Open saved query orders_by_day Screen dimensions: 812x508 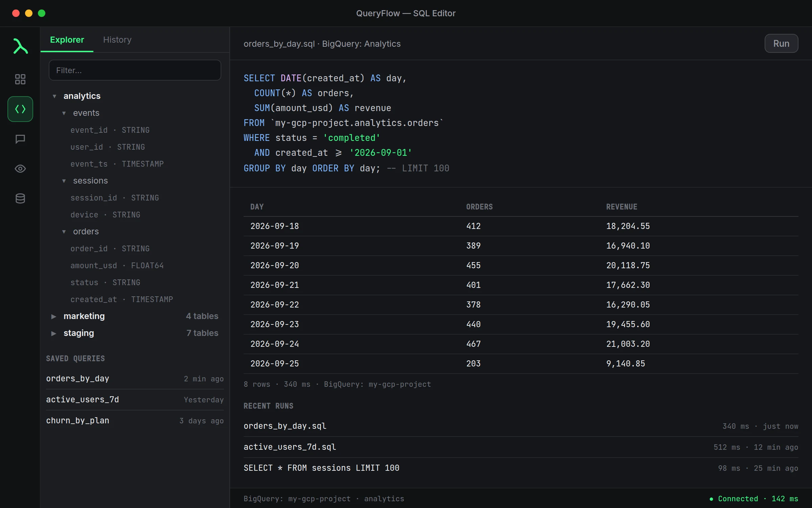[x=135, y=379]
